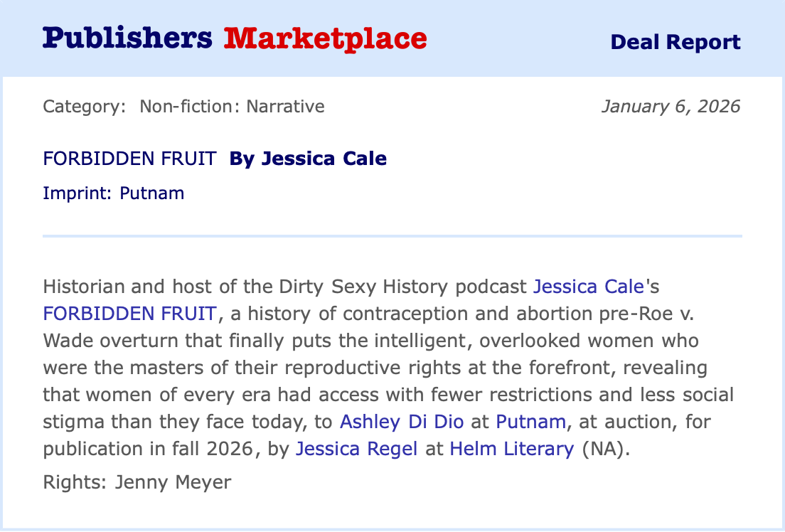Click the January 6, 2026 date
This screenshot has width=785, height=532.
[x=671, y=107]
